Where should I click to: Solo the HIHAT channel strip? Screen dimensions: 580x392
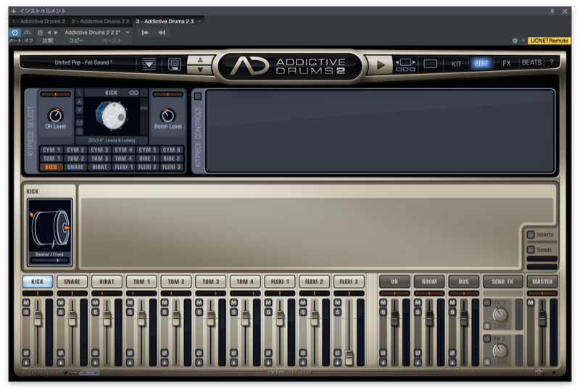pos(96,312)
